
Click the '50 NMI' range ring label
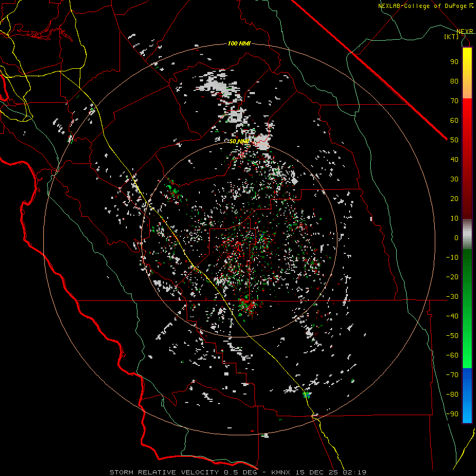tap(239, 142)
